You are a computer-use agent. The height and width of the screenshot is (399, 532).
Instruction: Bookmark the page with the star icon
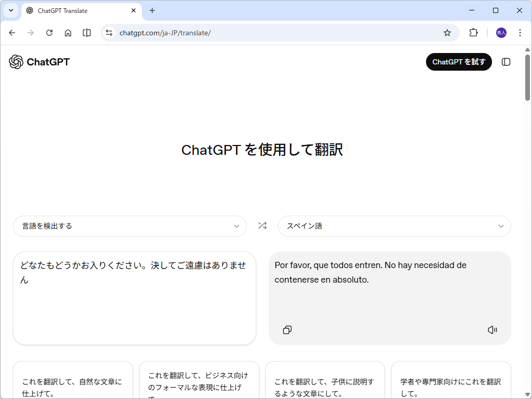tap(447, 32)
